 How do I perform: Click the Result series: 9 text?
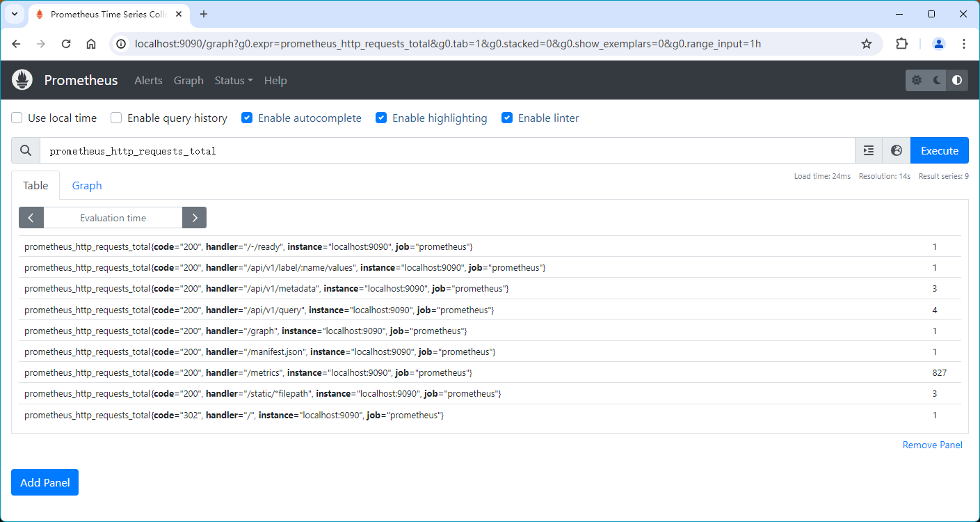(x=944, y=176)
